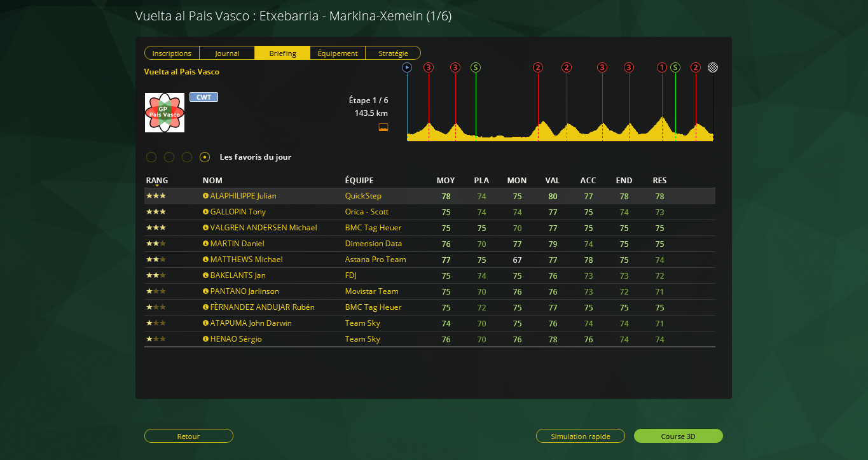Select the third radio button in the list filter row

[187, 157]
